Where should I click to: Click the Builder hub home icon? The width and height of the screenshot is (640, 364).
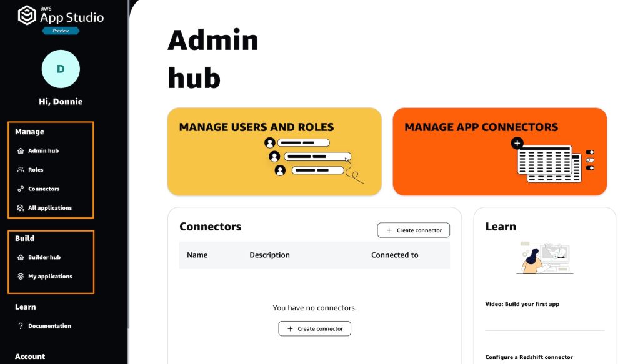(21, 257)
